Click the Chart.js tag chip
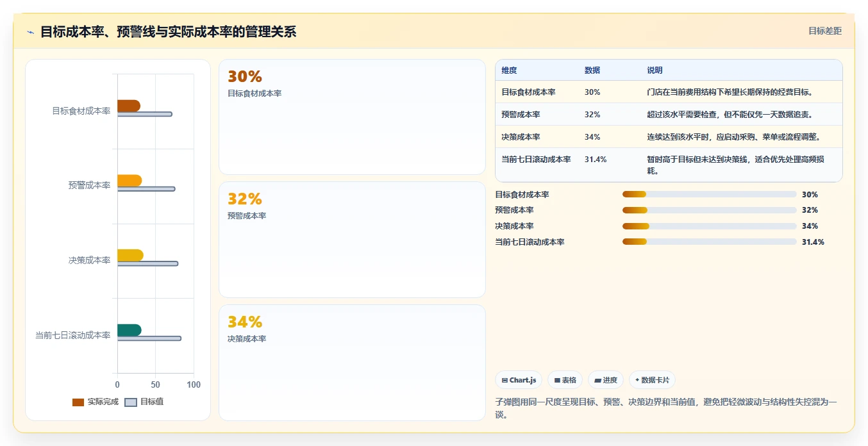This screenshot has height=446, width=868. tap(519, 380)
